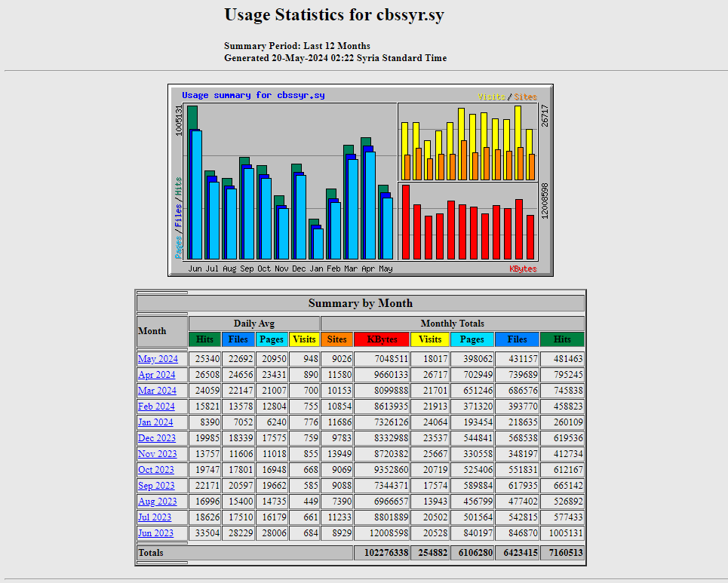
Task: Click the yellow Monthly Totals Visits header
Action: tap(430, 339)
